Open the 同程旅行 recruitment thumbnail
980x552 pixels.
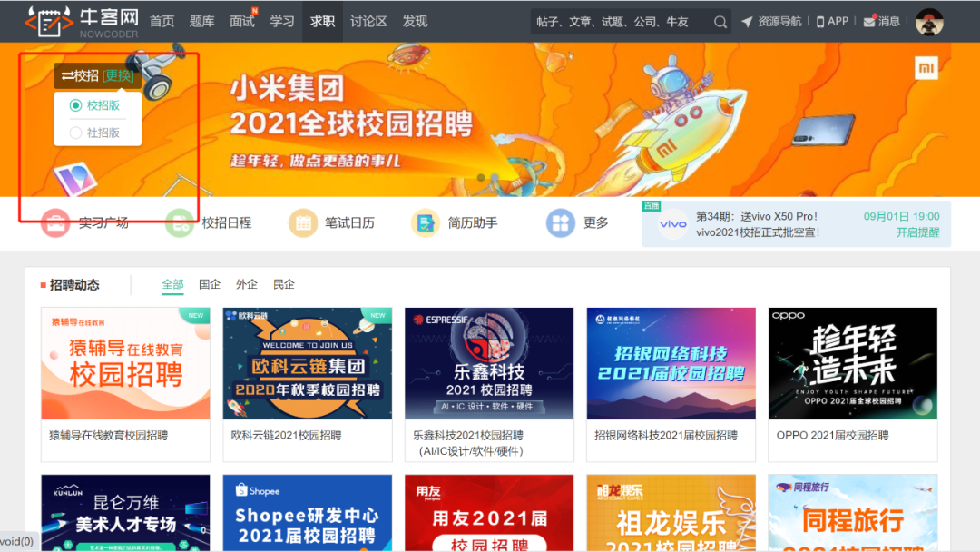[853, 513]
